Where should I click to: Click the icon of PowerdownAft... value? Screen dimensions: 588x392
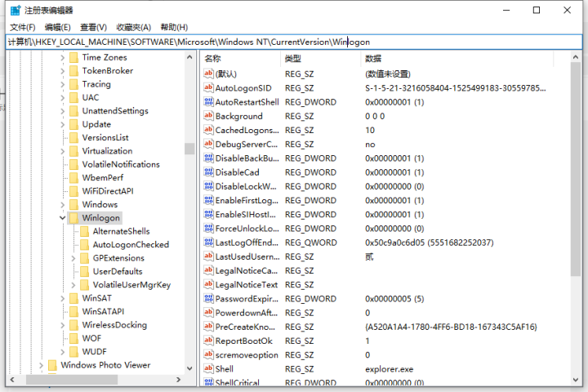[208, 313]
